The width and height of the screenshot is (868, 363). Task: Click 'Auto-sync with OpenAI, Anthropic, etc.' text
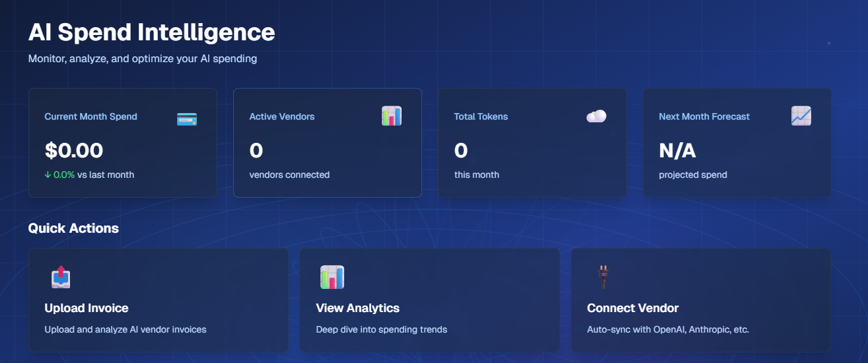coord(668,329)
